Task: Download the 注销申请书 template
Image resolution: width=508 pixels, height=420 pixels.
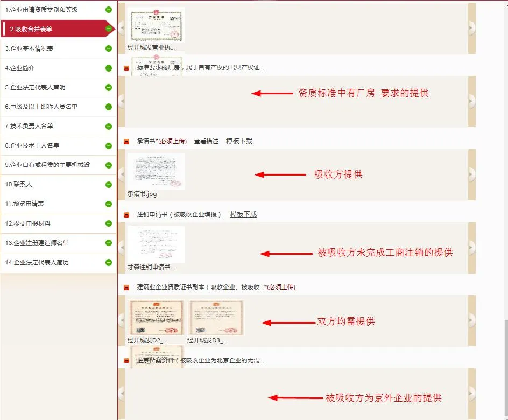Action: 243,214
